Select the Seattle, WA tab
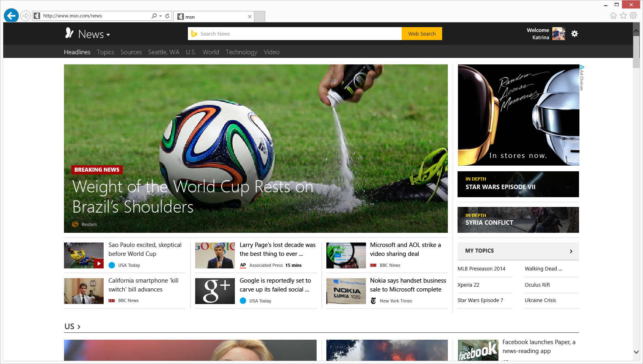The image size is (643, 364). (163, 52)
